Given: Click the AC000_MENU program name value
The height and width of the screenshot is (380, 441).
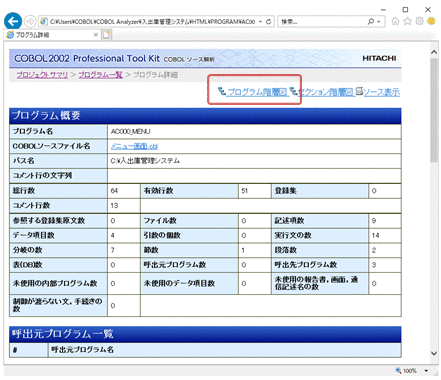Looking at the screenshot, I should click(130, 131).
